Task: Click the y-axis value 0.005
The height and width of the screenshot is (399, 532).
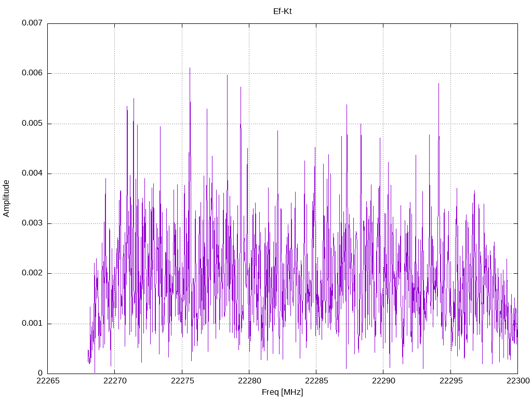Action: tap(32, 123)
